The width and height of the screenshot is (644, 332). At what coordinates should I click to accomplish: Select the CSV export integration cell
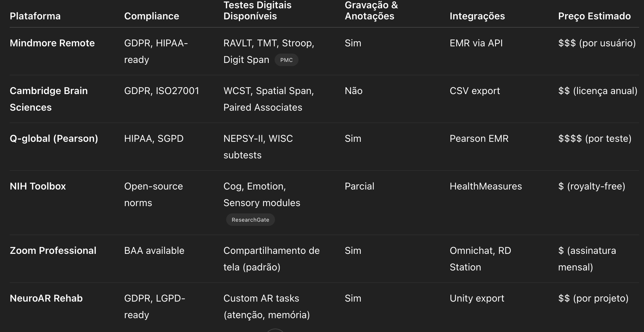pos(475,91)
